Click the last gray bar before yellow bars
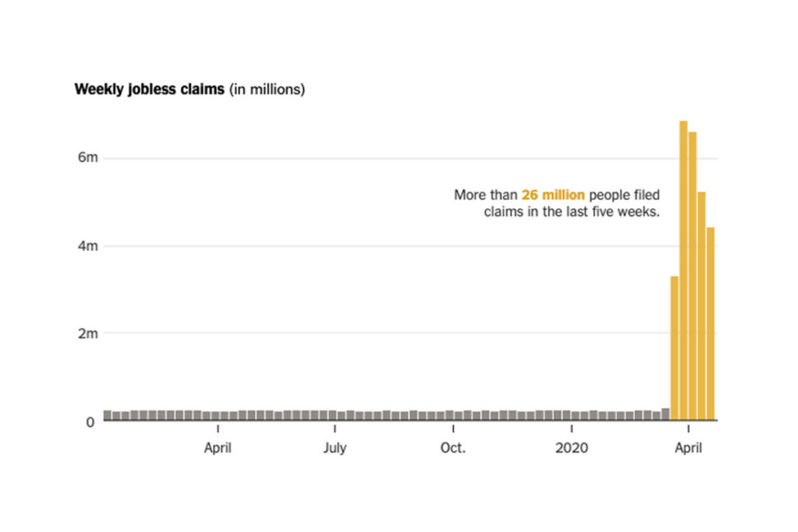798x532 pixels. tap(666, 414)
